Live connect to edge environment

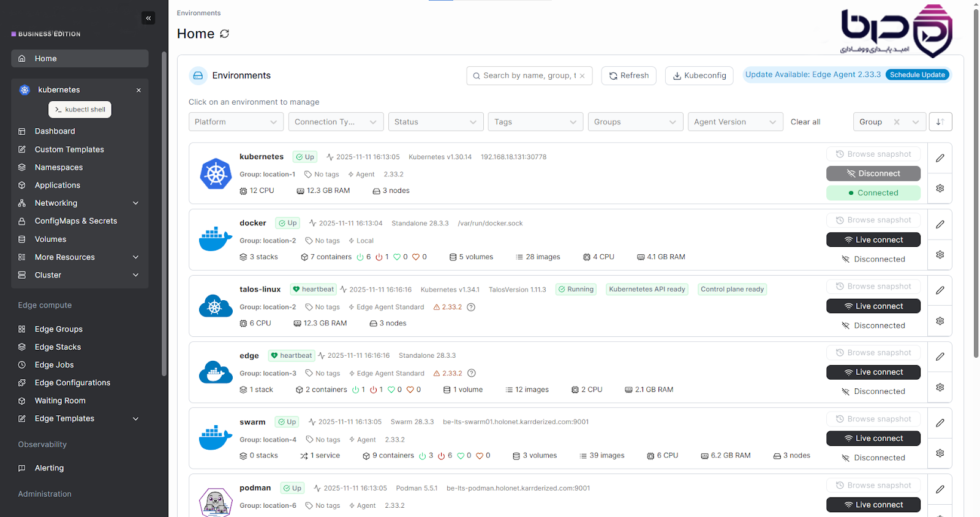[873, 372]
